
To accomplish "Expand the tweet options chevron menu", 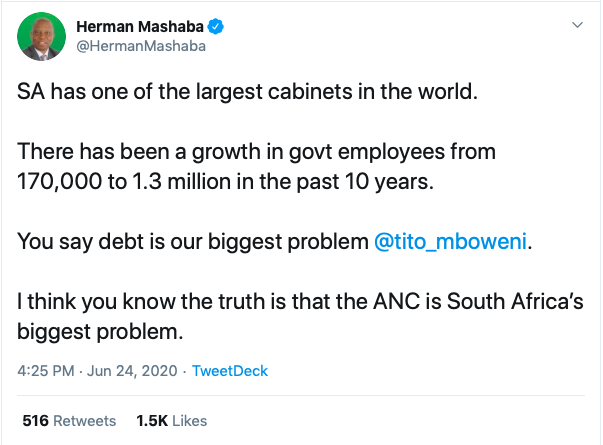I will 577,25.
